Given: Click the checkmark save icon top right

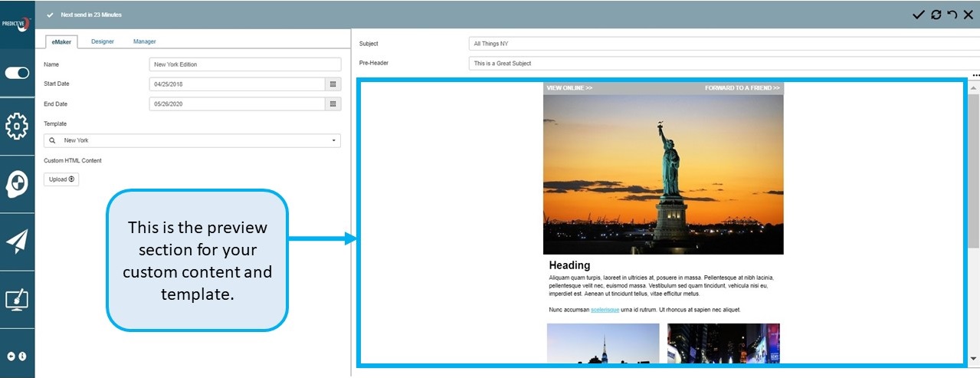Looking at the screenshot, I should 918,15.
